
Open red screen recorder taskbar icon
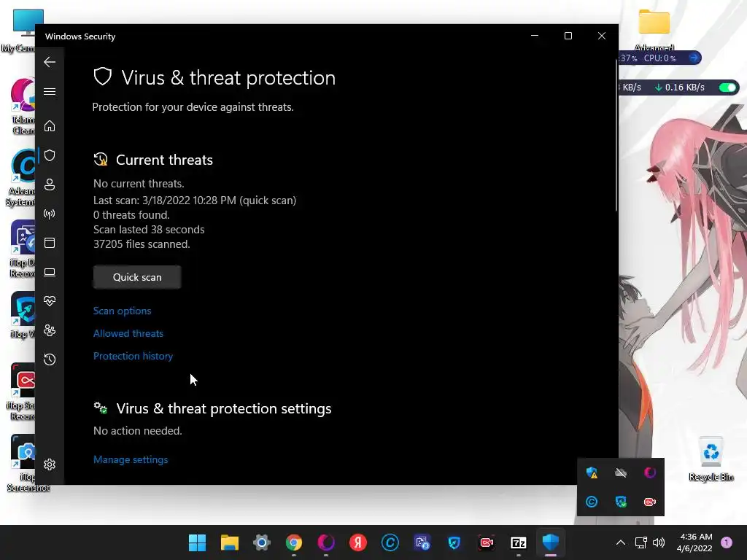point(487,542)
